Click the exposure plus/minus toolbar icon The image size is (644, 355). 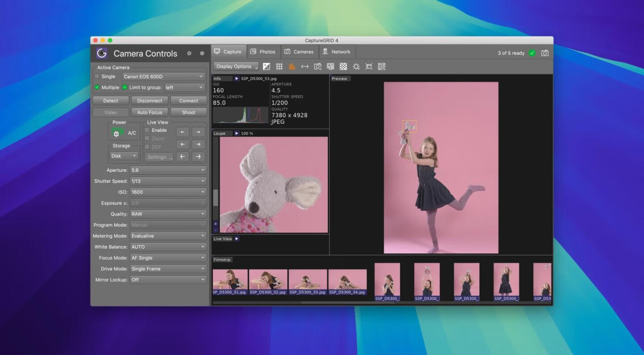pyautogui.click(x=267, y=67)
